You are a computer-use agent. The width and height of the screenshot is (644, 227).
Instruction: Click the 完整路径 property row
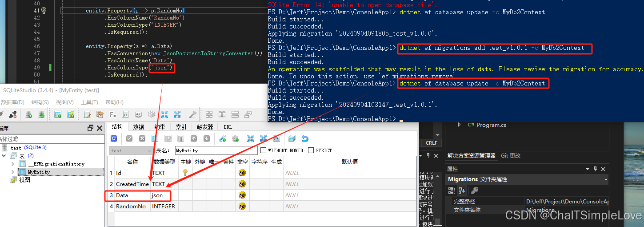527,202
